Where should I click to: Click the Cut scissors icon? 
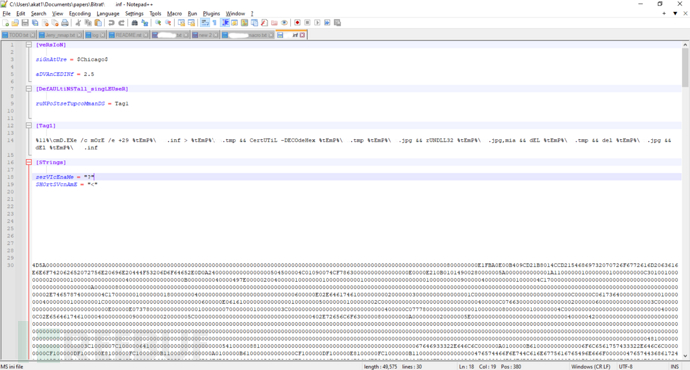[x=78, y=23]
